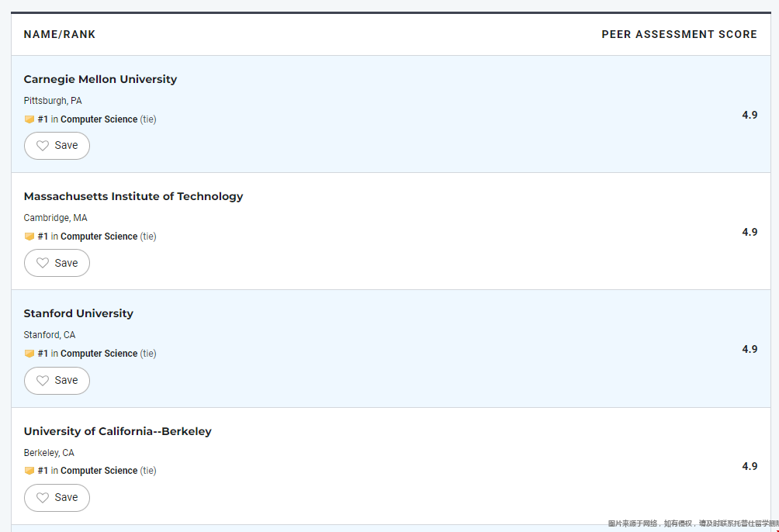Viewport: 779px width, 532px height.
Task: Click heart icon in UC Berkeley's Save button
Action: pyautogui.click(x=43, y=497)
